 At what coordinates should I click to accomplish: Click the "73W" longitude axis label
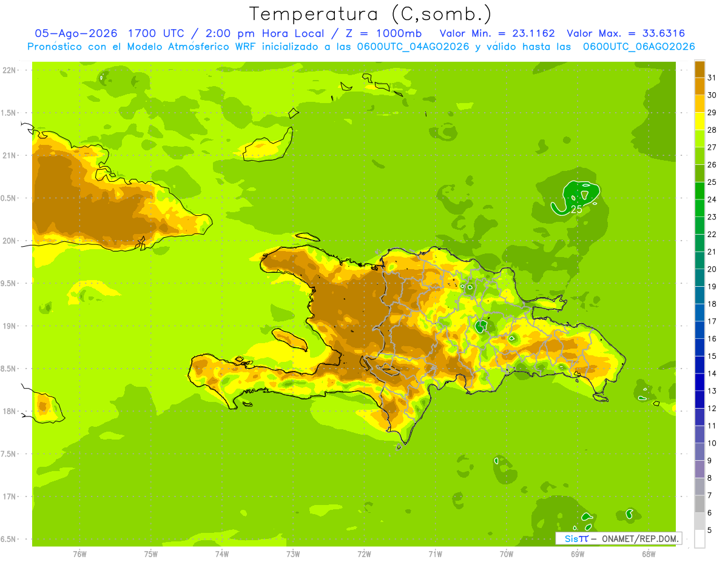pyautogui.click(x=293, y=554)
